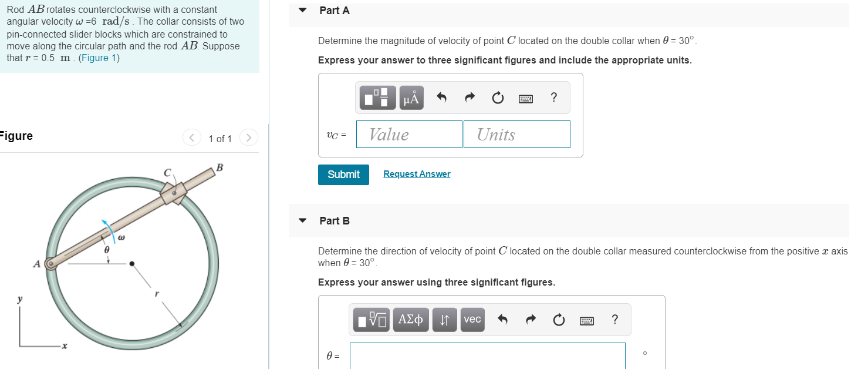Select the subscript/superscript arrows icon in Part B
Viewport: 868px width, 369px height.
pos(444,319)
